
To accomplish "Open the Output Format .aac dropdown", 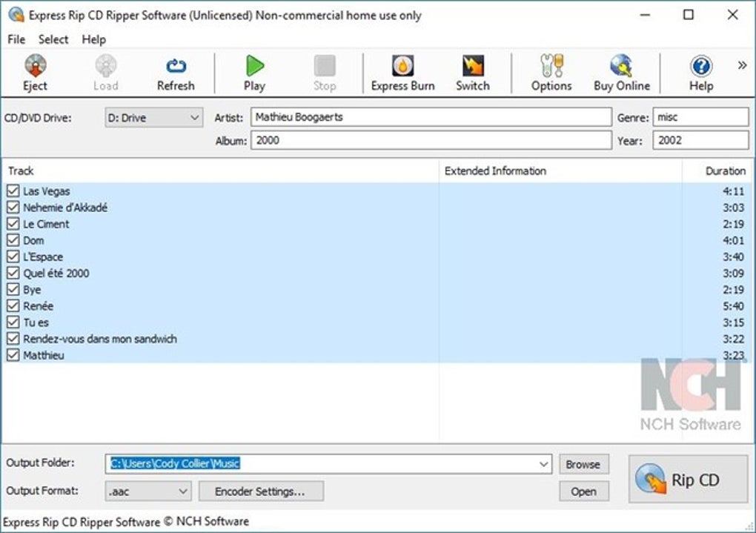I will 148,491.
